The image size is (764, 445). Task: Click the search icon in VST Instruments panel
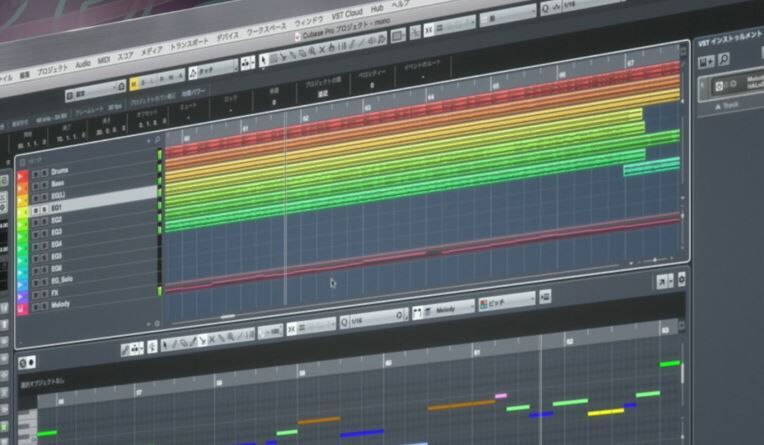click(x=724, y=59)
